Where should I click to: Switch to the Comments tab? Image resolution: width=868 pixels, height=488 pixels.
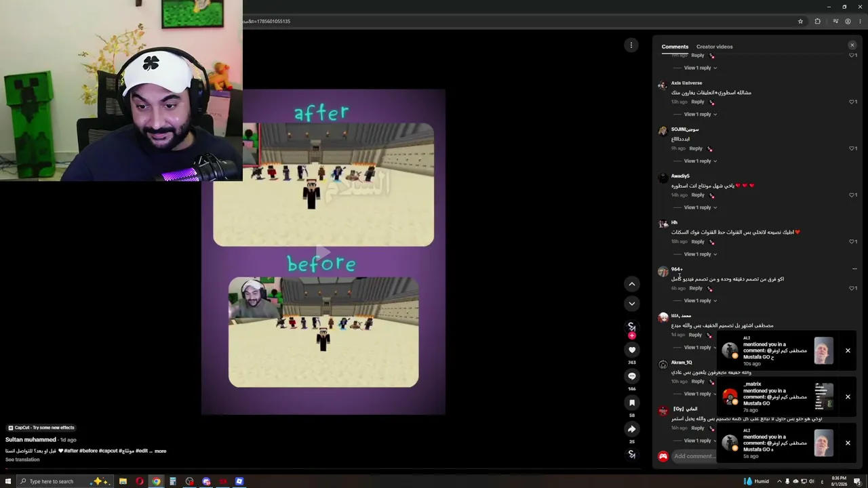(675, 47)
